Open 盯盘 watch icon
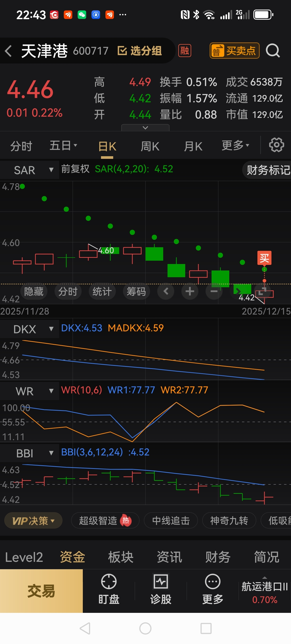 coord(109,589)
